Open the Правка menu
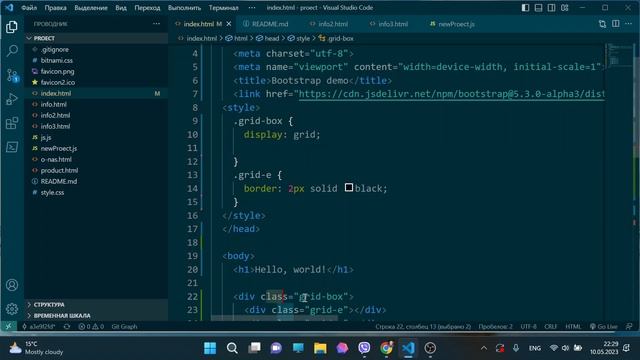This screenshot has width=640, height=360. [x=56, y=8]
